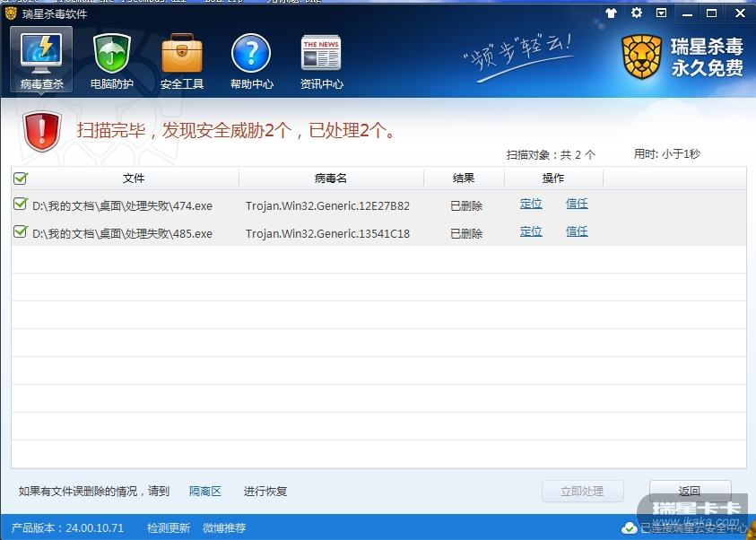Open 资讯中心 news center
756x540 pixels.
pyautogui.click(x=322, y=61)
